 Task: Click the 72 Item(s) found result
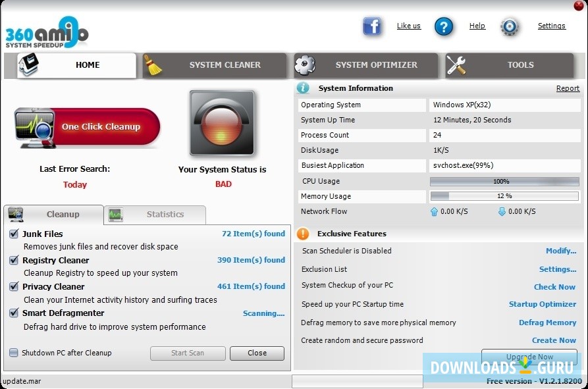[x=254, y=234]
